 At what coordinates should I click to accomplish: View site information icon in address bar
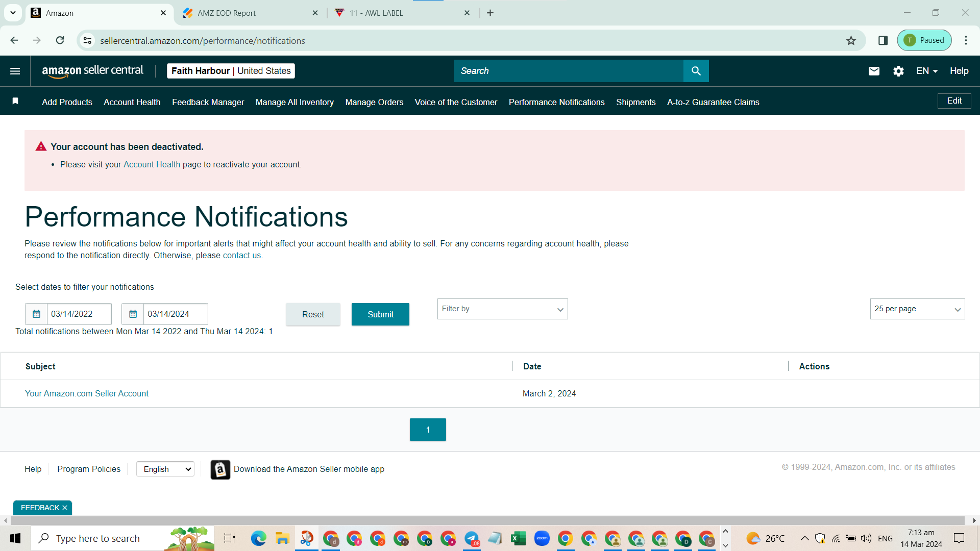(87, 40)
